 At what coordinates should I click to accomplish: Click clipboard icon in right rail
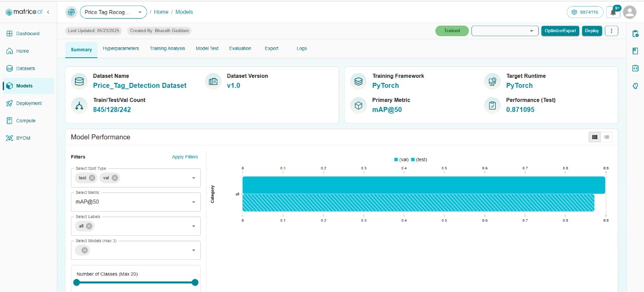tap(635, 34)
